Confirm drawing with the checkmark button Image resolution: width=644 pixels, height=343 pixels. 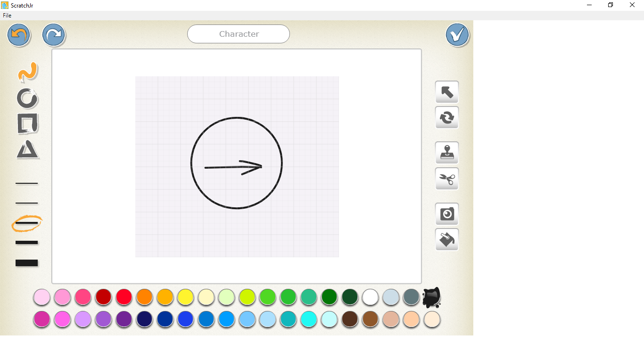pyautogui.click(x=457, y=35)
